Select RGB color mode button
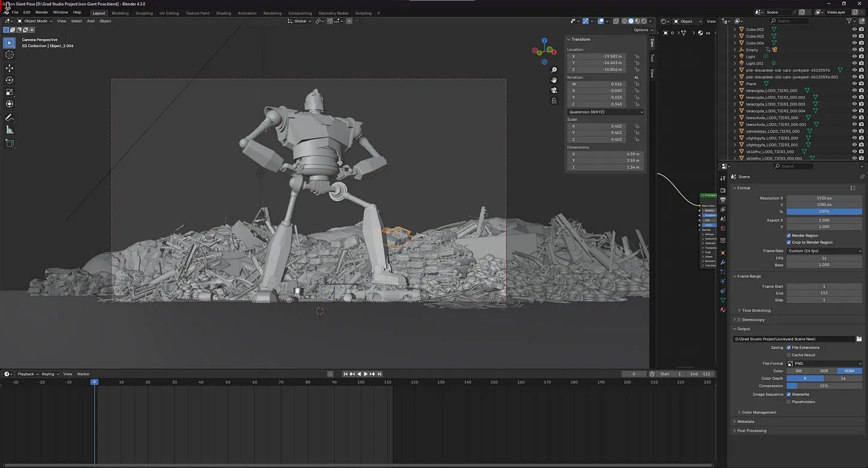868x468 pixels. point(824,371)
